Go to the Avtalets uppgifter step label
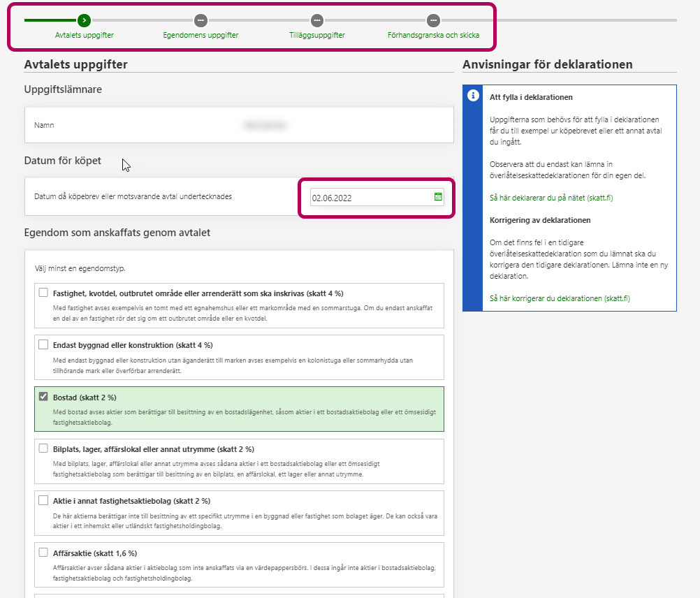Viewport: 700px width, 598px height. pyautogui.click(x=84, y=35)
